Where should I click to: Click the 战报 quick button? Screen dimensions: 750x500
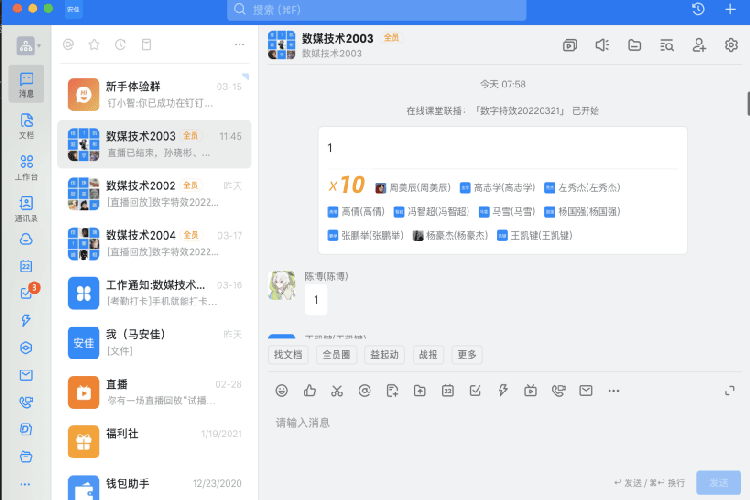tap(427, 354)
